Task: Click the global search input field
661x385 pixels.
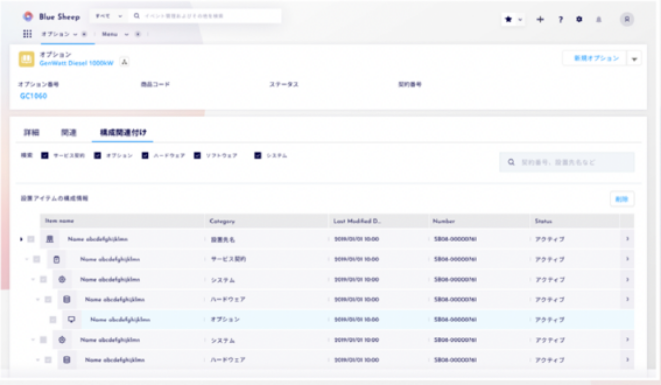Action: click(x=205, y=16)
